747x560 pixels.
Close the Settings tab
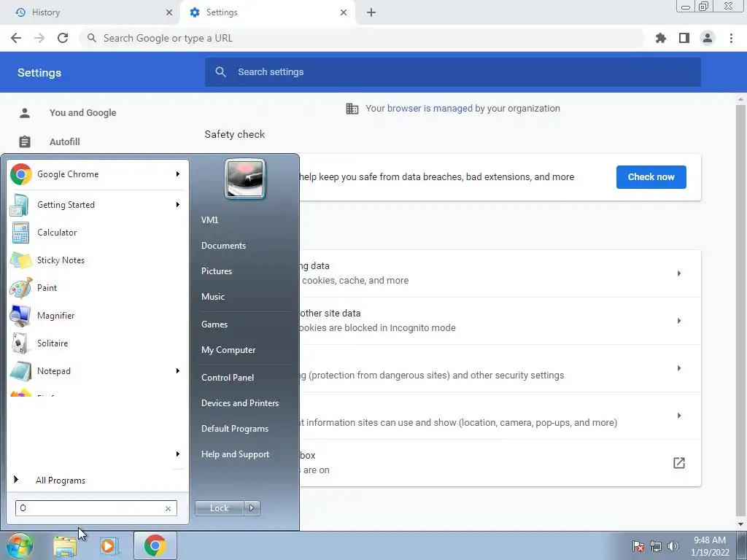click(344, 12)
